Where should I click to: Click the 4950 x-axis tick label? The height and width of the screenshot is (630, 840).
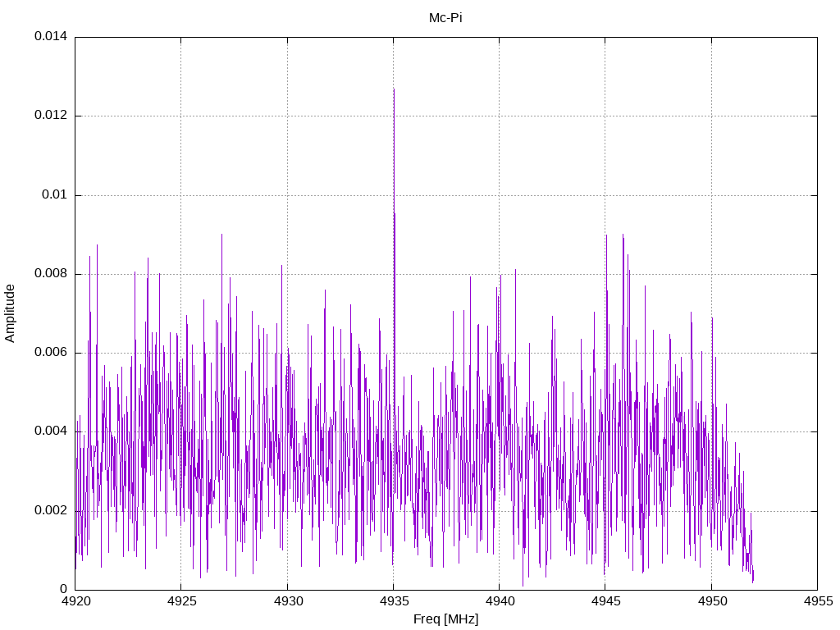712,601
